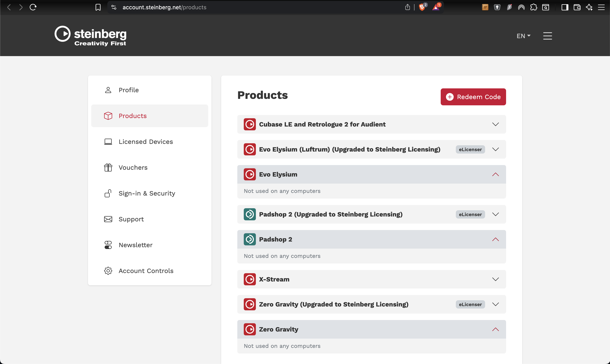The image size is (610, 364).
Task: Click Zero Gravity upgraded product icon
Action: pos(250,304)
